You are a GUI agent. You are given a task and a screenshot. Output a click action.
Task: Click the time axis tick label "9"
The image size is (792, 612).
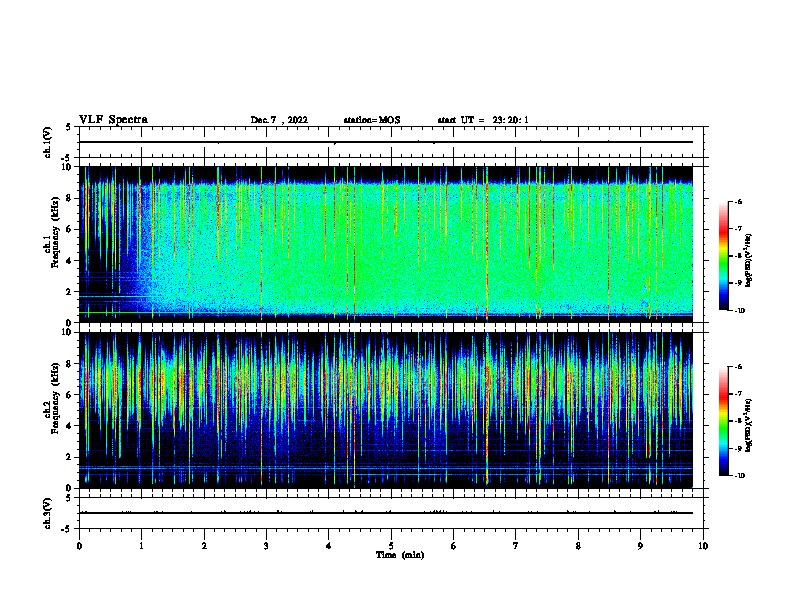coord(640,546)
